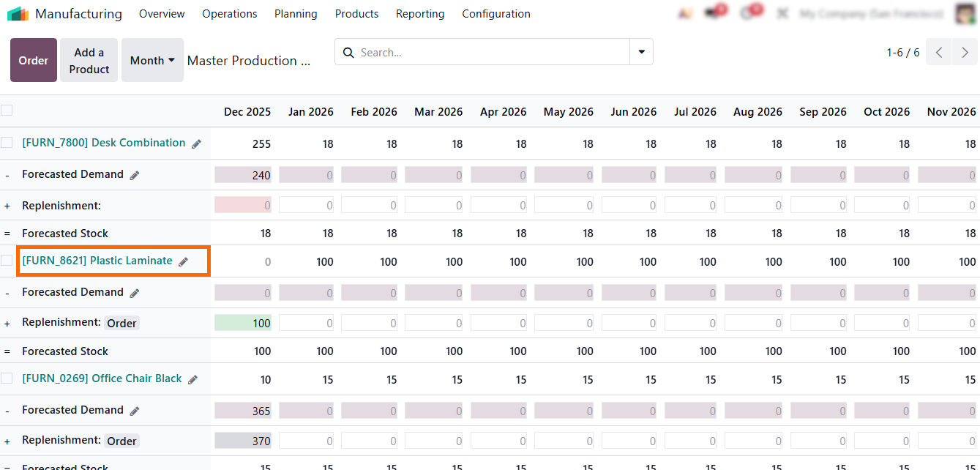The image size is (980, 470).
Task: Click pencil icon beside Office Chair Black
Action: coord(192,380)
